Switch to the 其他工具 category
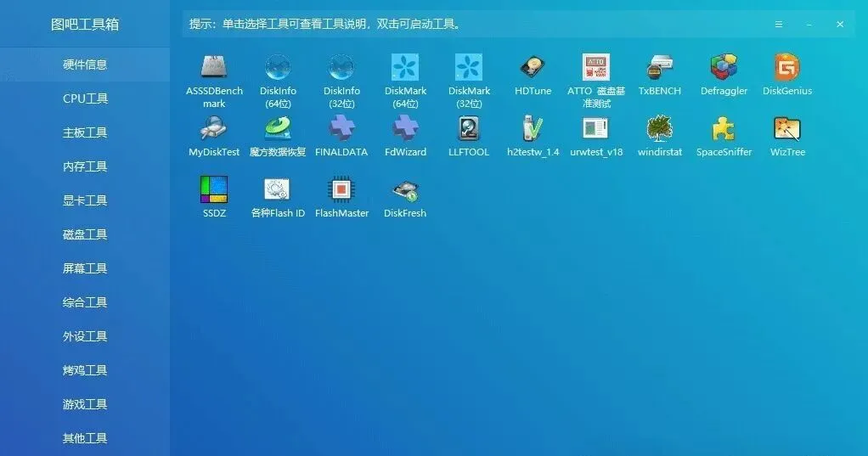The image size is (868, 456). (x=85, y=438)
